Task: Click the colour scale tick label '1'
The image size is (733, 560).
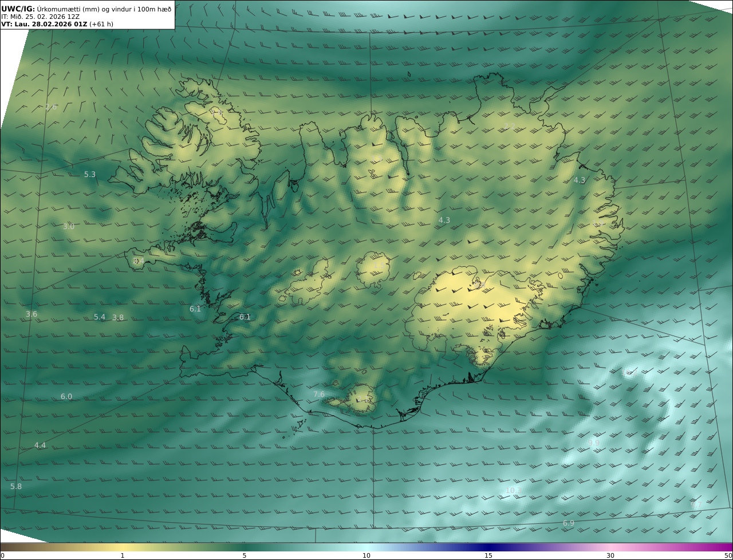Action: click(x=122, y=555)
